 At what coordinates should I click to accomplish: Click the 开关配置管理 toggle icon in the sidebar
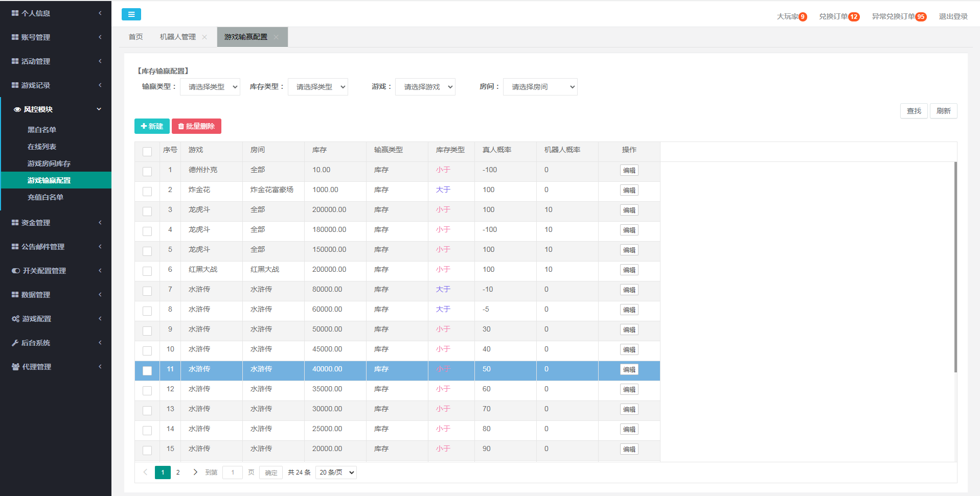(x=16, y=271)
